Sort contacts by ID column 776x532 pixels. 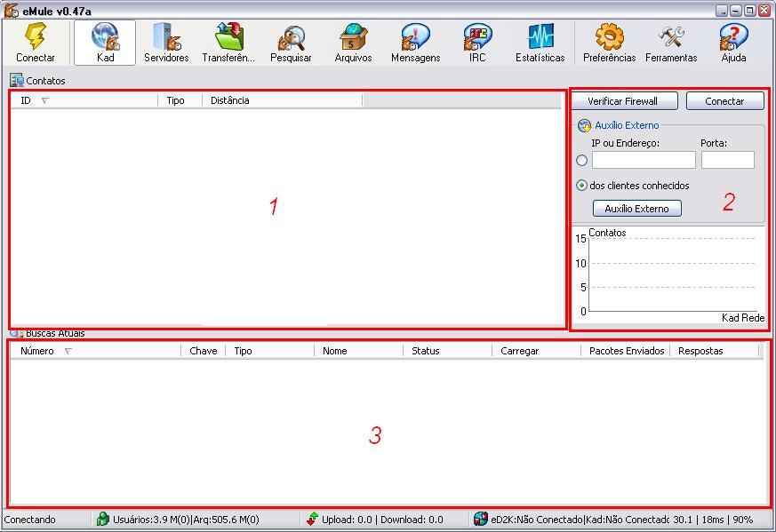84,100
